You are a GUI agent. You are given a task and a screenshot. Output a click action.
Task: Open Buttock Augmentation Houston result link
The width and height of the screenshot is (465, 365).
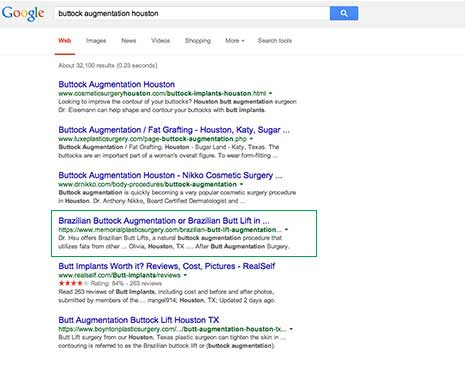(x=117, y=84)
